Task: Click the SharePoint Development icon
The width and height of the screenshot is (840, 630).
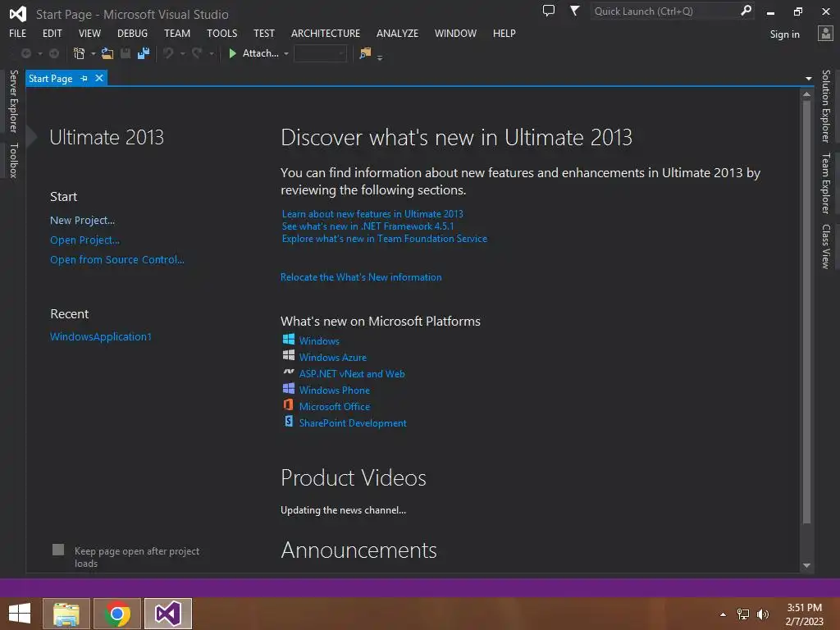Action: pos(289,421)
